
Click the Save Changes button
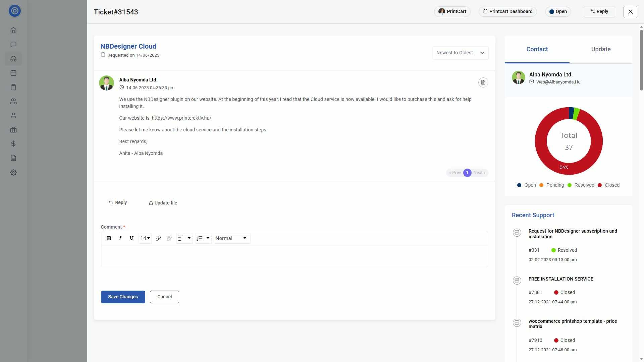pos(123,297)
